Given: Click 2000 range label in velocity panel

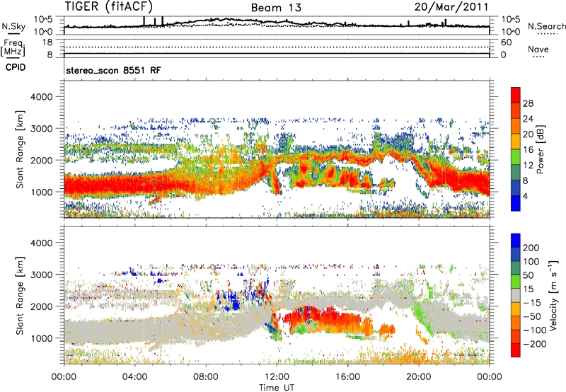Looking at the screenshot, I should point(41,306).
